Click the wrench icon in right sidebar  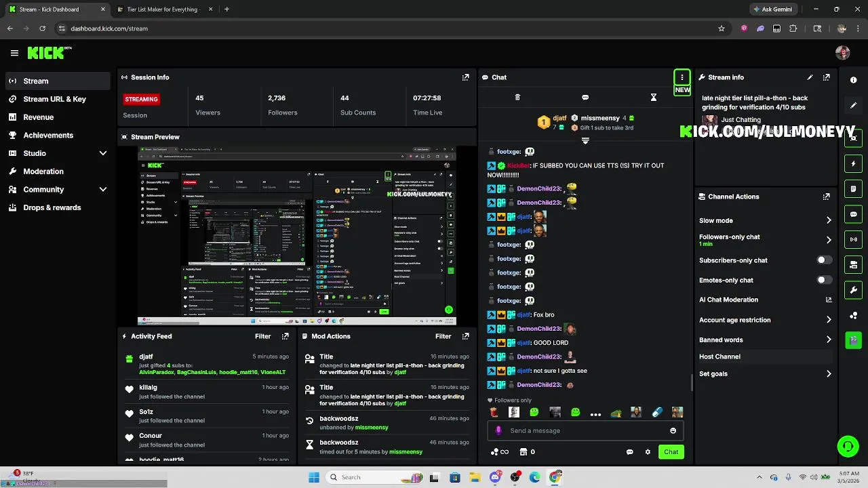point(853,290)
